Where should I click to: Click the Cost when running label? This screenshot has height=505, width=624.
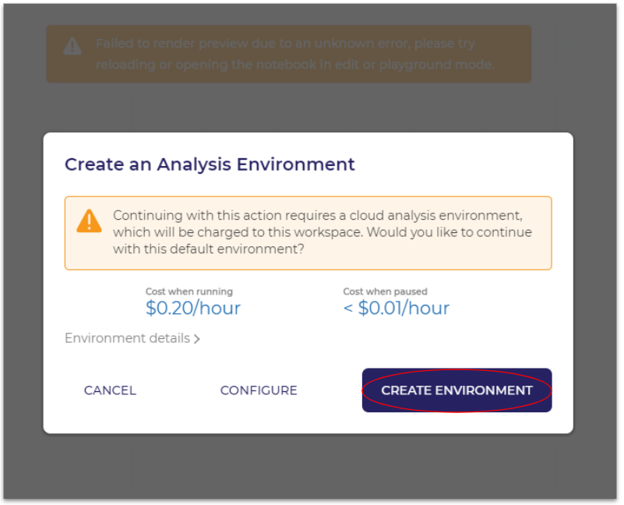click(x=189, y=291)
